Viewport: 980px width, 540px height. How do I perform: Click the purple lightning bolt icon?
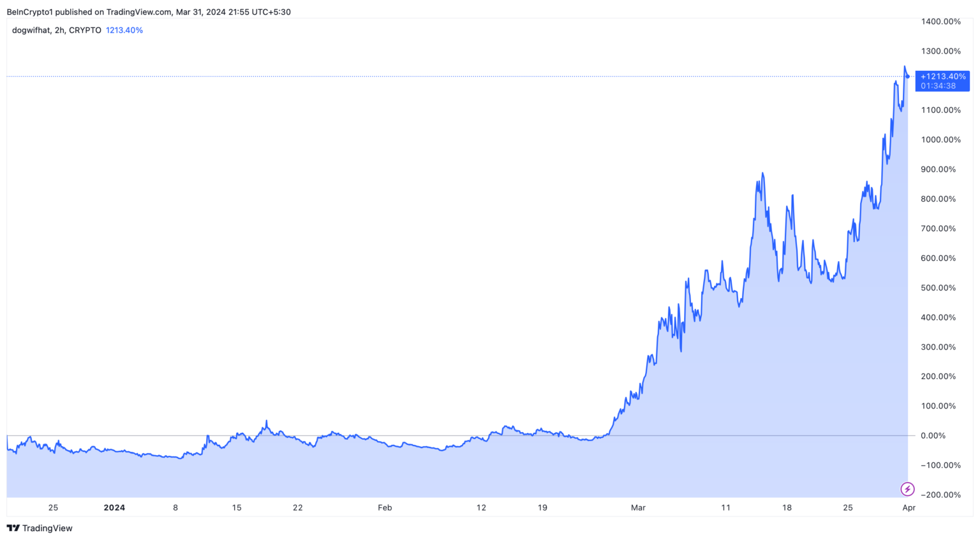point(907,490)
